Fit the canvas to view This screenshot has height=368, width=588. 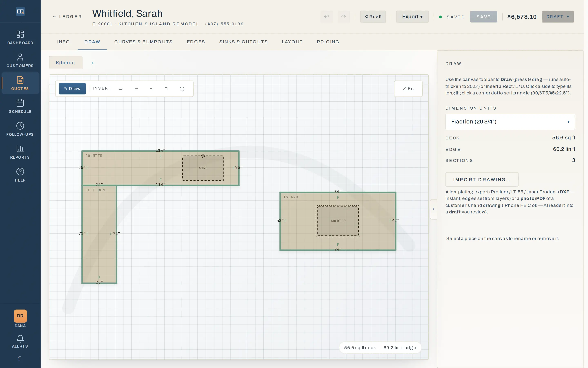tap(408, 89)
